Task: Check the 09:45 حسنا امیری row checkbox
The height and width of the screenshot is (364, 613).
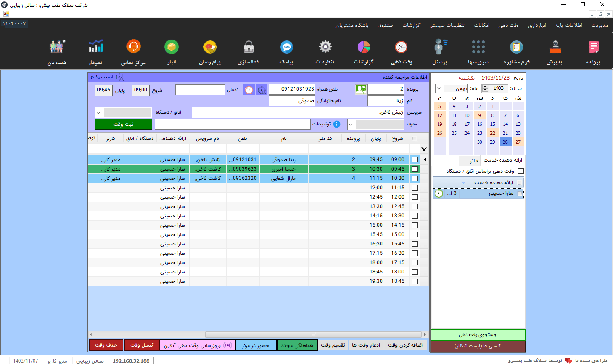Action: point(415,169)
